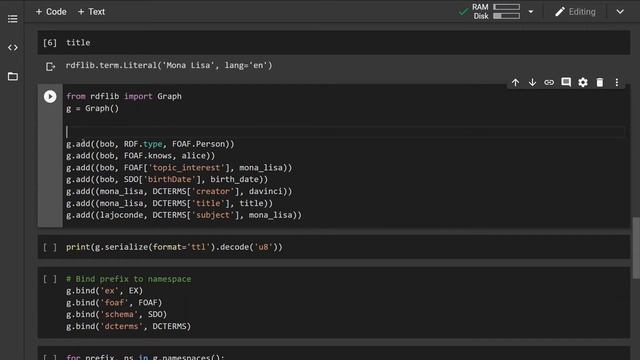Collapse the header with the chevron
The image size is (640, 360).
(x=620, y=12)
